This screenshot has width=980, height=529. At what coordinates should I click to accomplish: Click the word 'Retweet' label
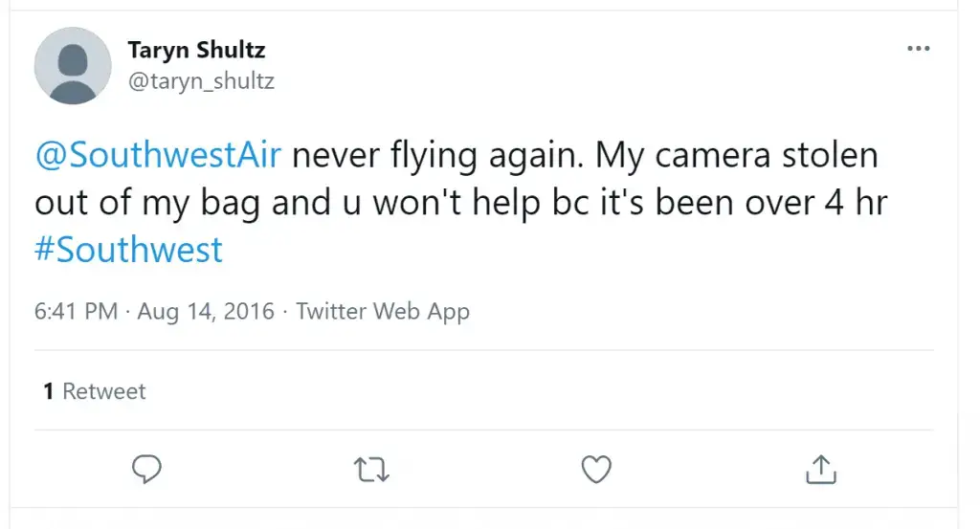click(103, 391)
